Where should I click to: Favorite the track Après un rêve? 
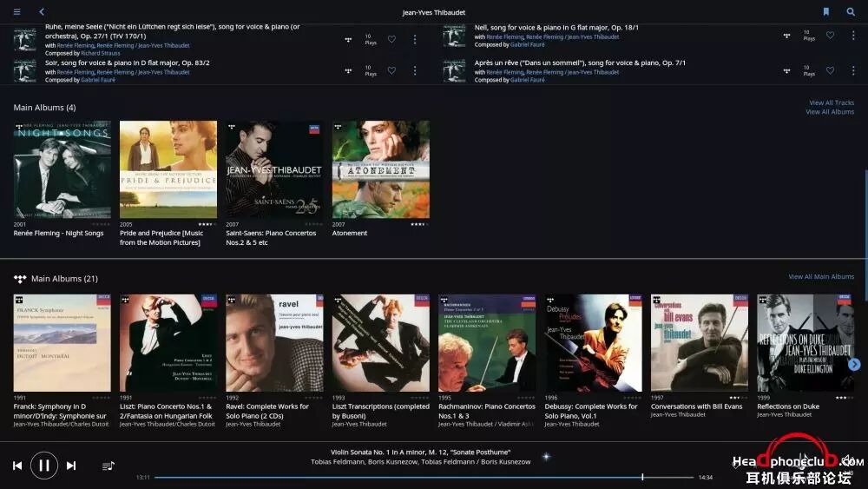[830, 70]
